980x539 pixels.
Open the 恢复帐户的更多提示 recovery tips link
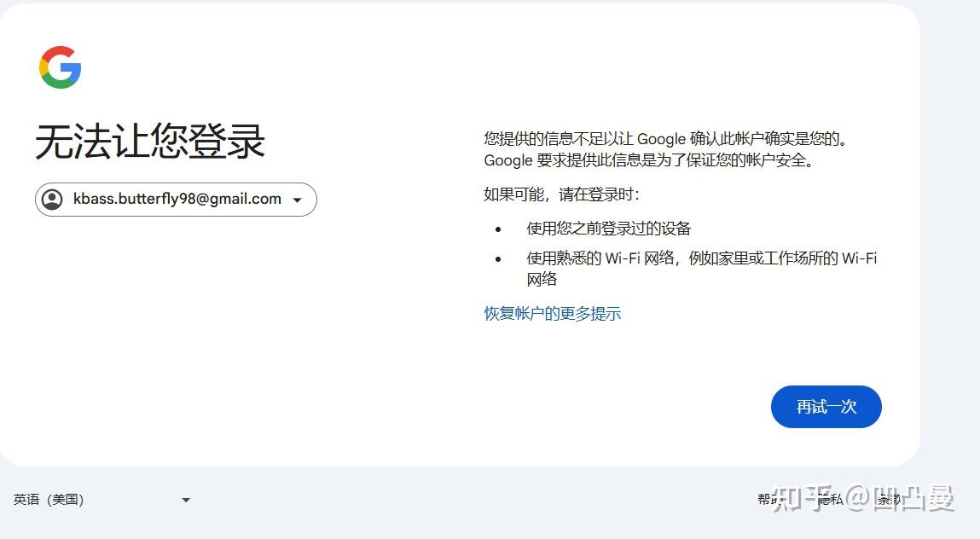[551, 313]
